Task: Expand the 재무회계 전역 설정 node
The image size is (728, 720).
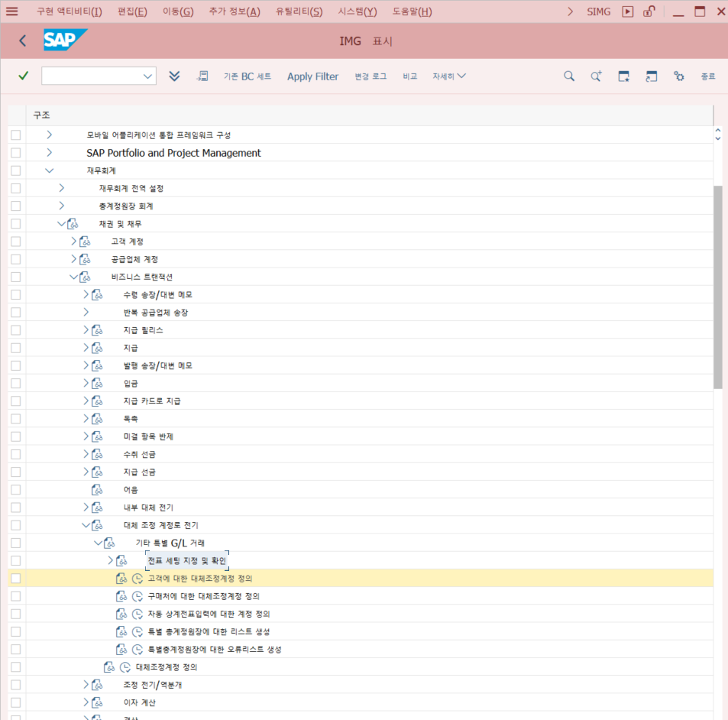Action: pyautogui.click(x=61, y=188)
